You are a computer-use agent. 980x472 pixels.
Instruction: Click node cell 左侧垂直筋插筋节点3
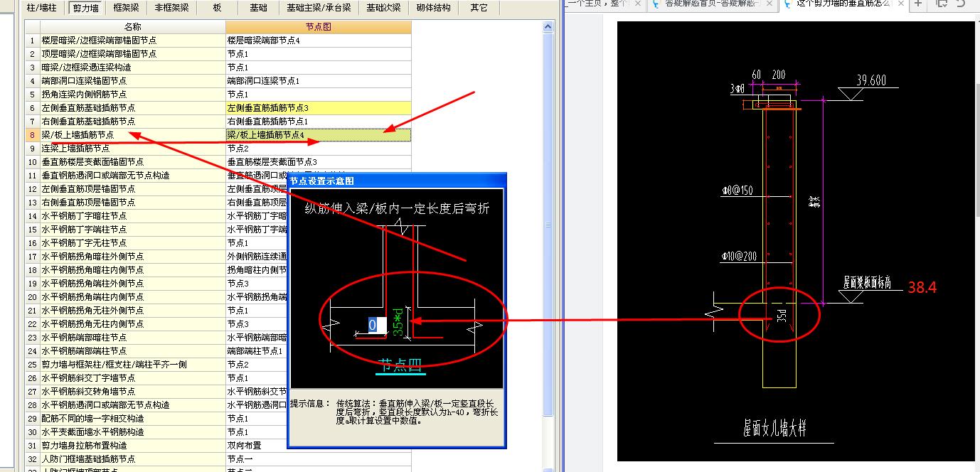tap(319, 108)
